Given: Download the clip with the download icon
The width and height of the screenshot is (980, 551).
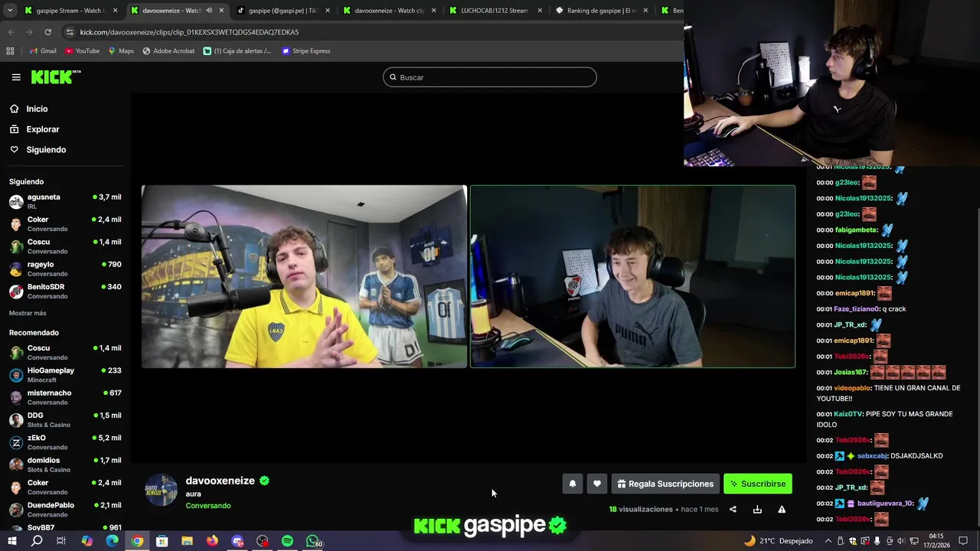Looking at the screenshot, I should (x=757, y=510).
